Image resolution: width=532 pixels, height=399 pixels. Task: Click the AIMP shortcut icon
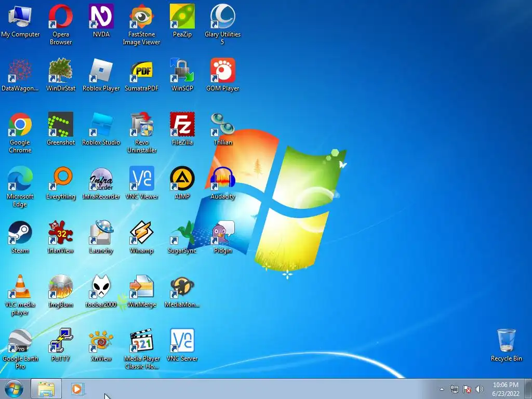pos(182,178)
